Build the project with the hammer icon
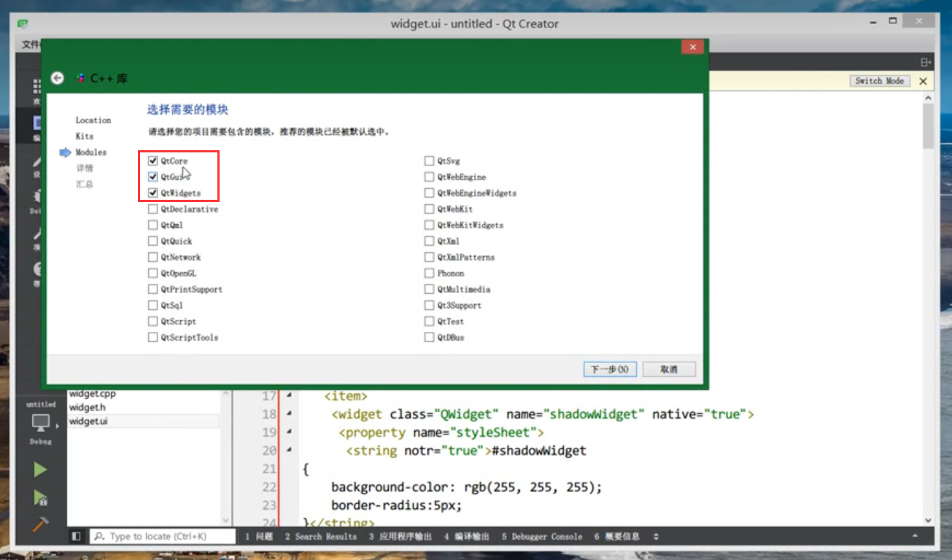Image resolution: width=952 pixels, height=560 pixels. point(41,525)
